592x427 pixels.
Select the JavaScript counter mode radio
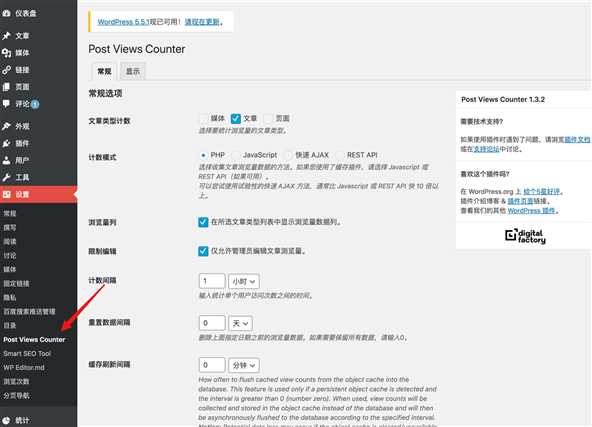point(236,155)
